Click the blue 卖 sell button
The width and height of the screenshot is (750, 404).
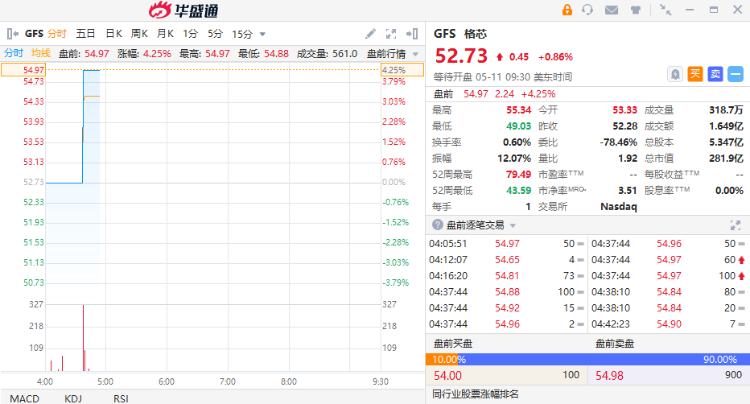pos(715,74)
